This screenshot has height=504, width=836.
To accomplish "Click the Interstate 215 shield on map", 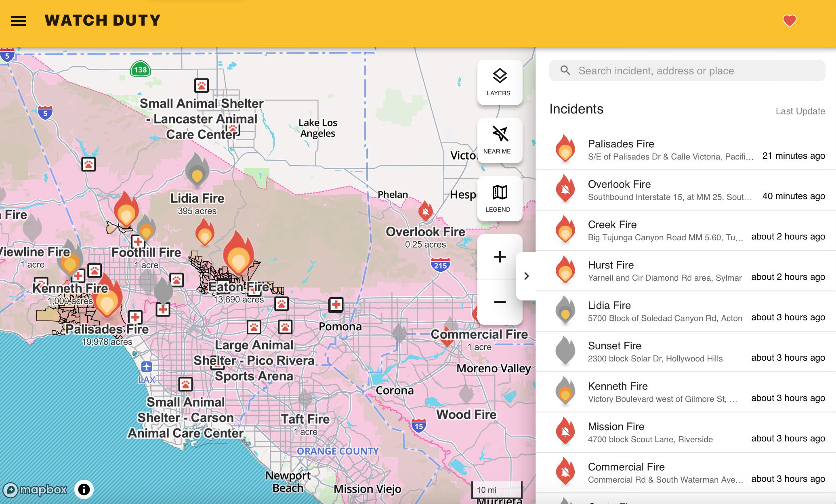I will tap(440, 265).
